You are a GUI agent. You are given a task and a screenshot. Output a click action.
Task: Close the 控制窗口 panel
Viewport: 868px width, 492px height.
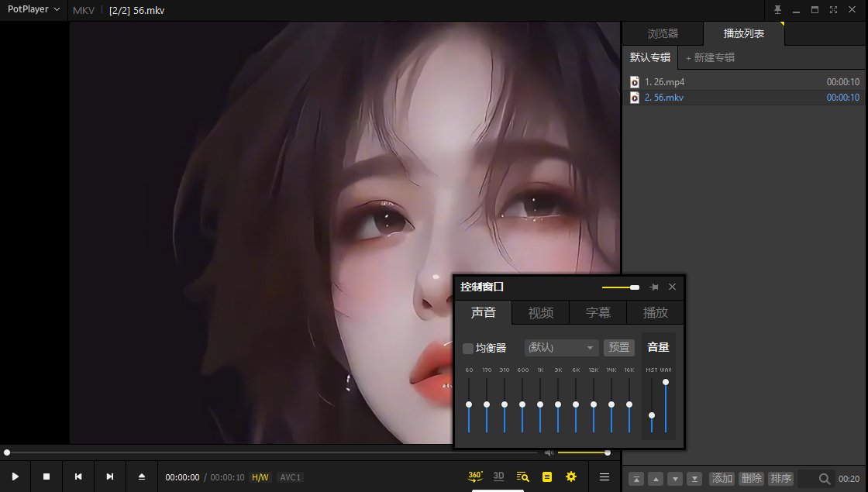point(672,287)
